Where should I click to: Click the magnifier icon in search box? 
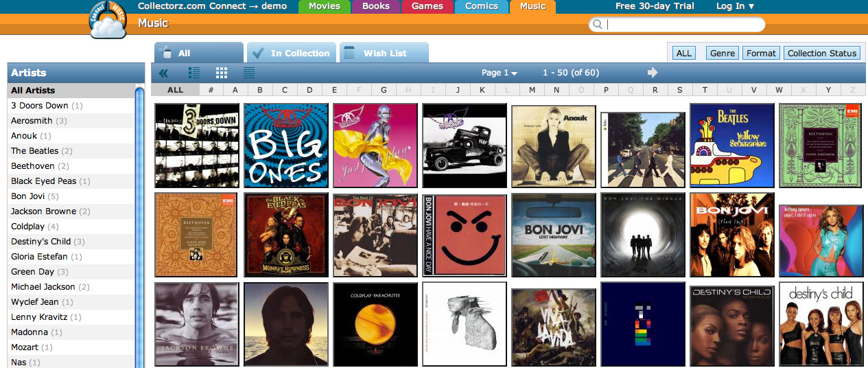(597, 25)
